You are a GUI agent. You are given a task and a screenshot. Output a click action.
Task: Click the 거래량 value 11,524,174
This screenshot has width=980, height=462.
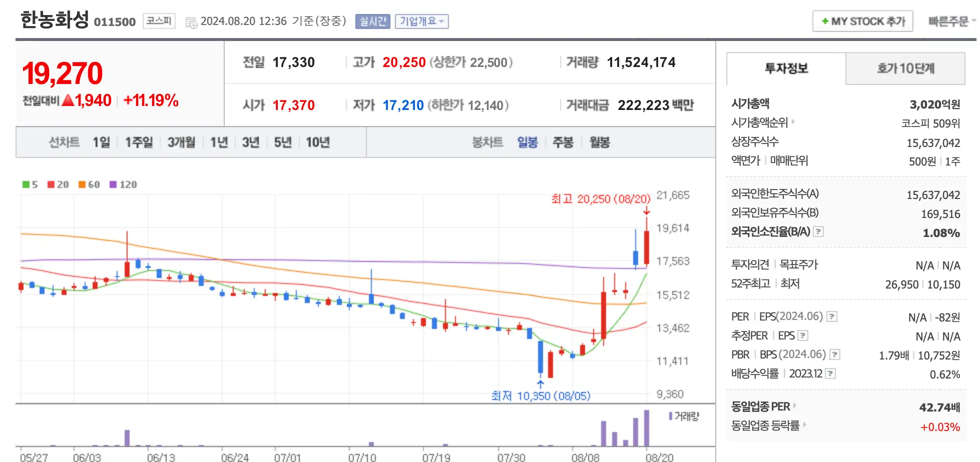(x=641, y=62)
